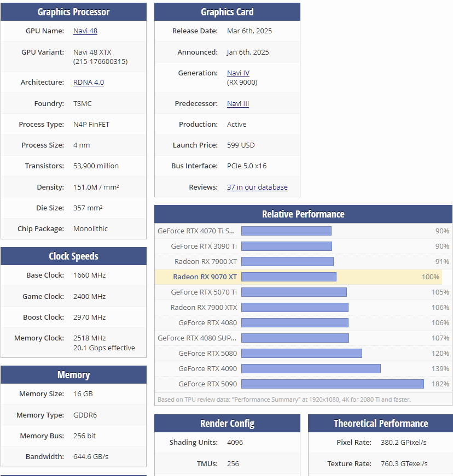This screenshot has height=476, width=453.
Task: Open the RDNA 4.0 architecture link
Action: pos(89,83)
